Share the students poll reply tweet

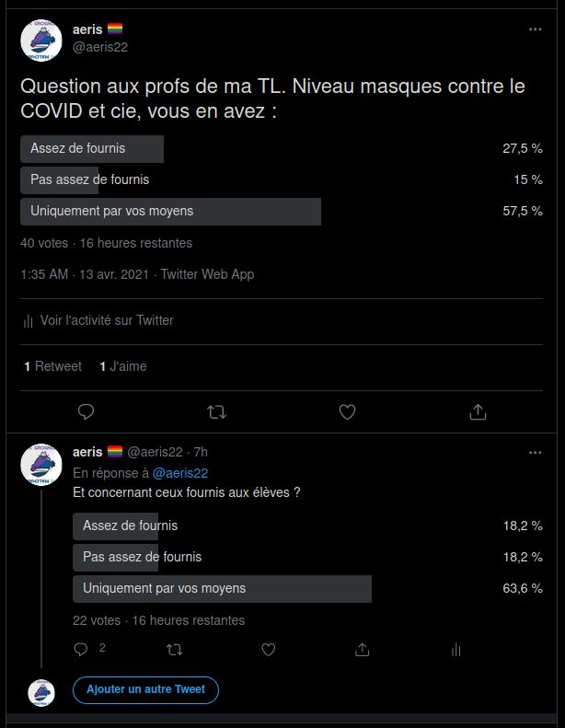[363, 650]
